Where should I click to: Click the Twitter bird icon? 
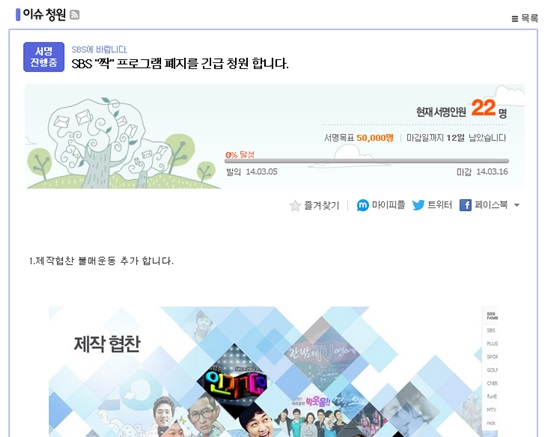[x=418, y=205]
